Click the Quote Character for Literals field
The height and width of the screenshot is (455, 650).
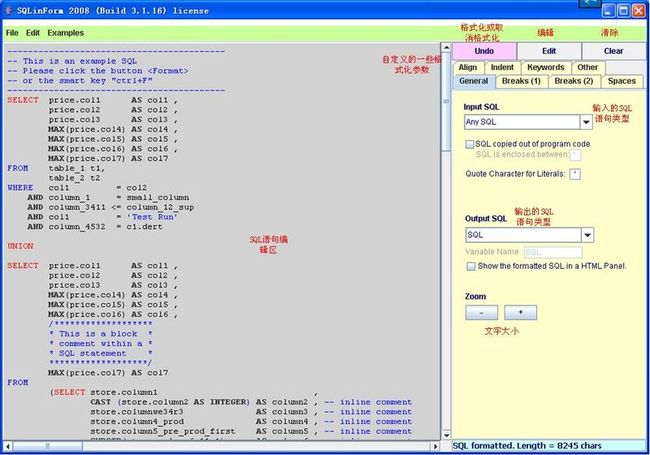pyautogui.click(x=575, y=174)
